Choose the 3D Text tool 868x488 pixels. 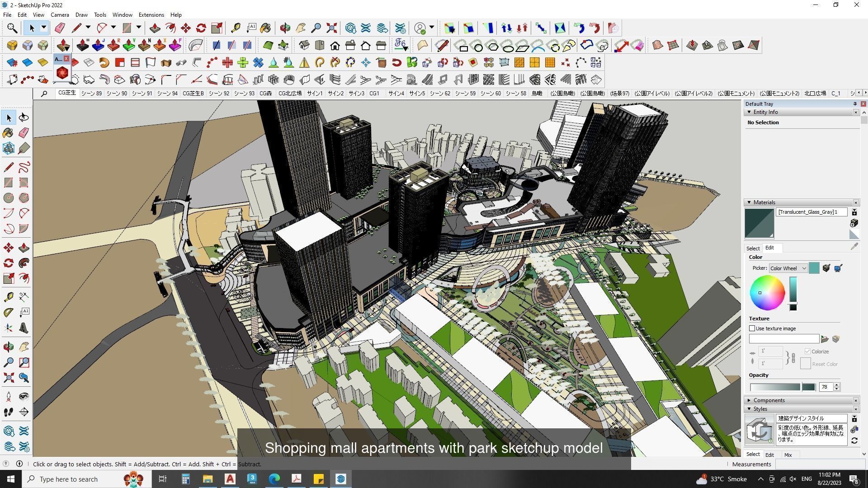(x=24, y=328)
